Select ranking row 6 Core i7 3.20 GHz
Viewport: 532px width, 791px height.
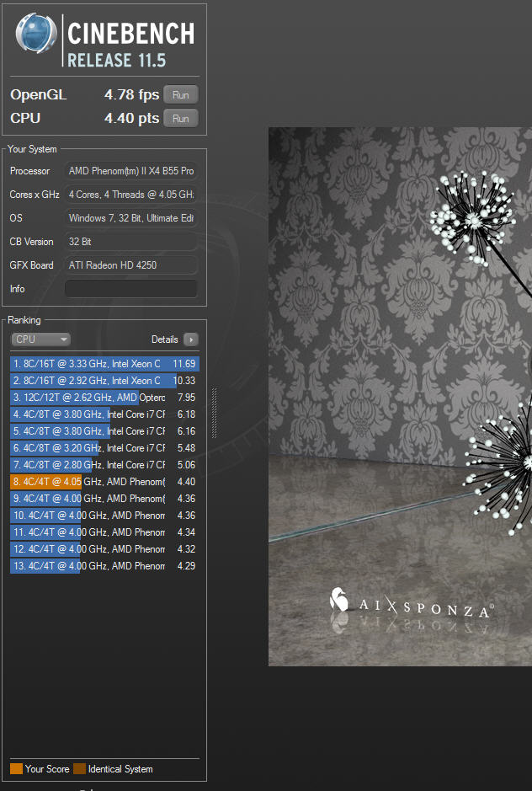(x=104, y=448)
